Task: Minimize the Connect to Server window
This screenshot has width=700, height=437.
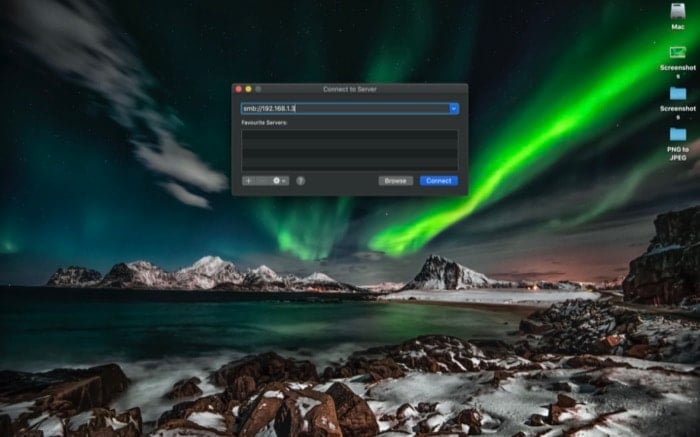Action: (249, 89)
